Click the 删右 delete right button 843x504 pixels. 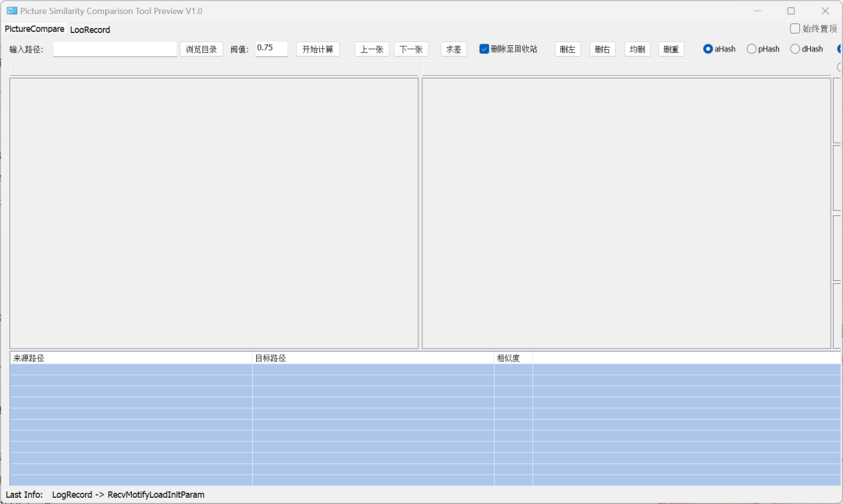602,49
